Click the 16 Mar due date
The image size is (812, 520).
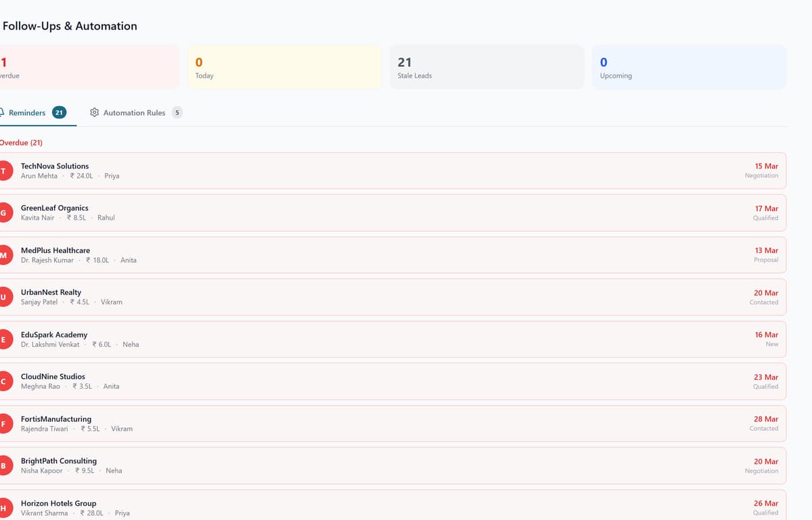pyautogui.click(x=767, y=335)
